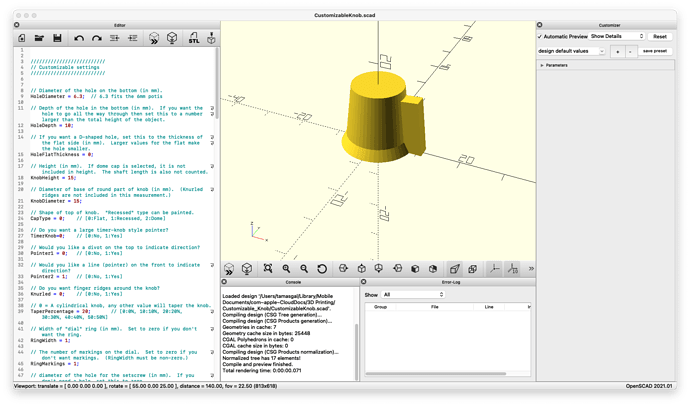Click the Reset button in Customizer
The width and height of the screenshot is (690, 406).
click(660, 37)
